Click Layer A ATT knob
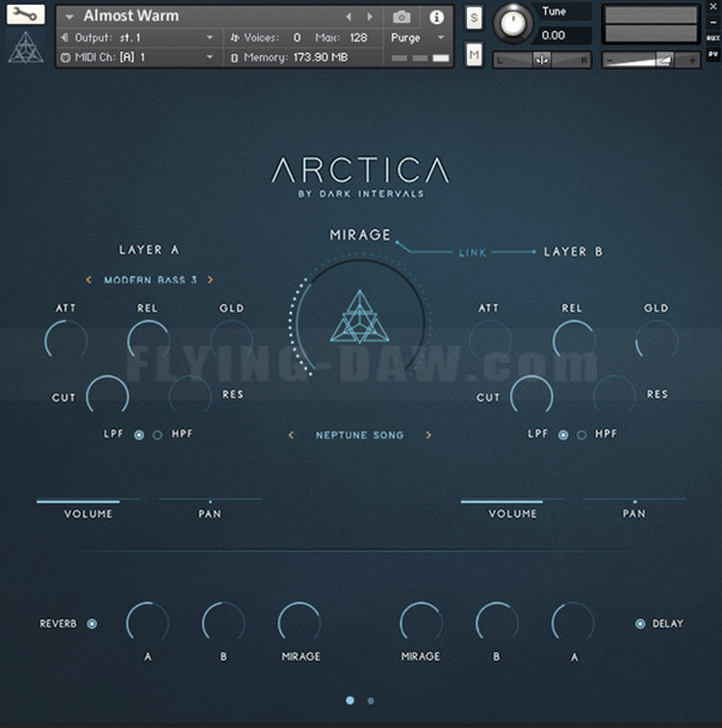Screen dimensions: 722x728 65,341
